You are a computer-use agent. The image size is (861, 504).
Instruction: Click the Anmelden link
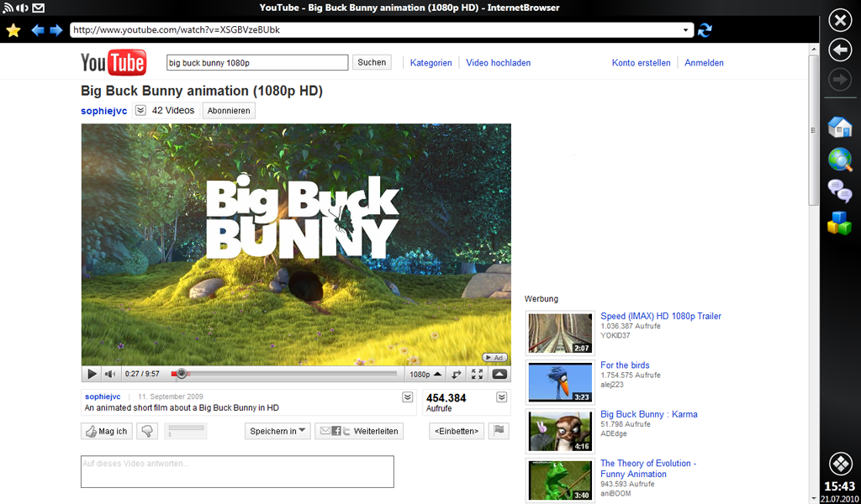pyautogui.click(x=704, y=63)
